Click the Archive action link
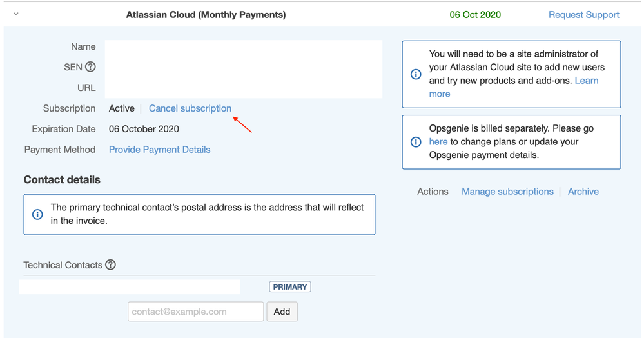Viewport: 644px width, 338px height. click(x=583, y=191)
